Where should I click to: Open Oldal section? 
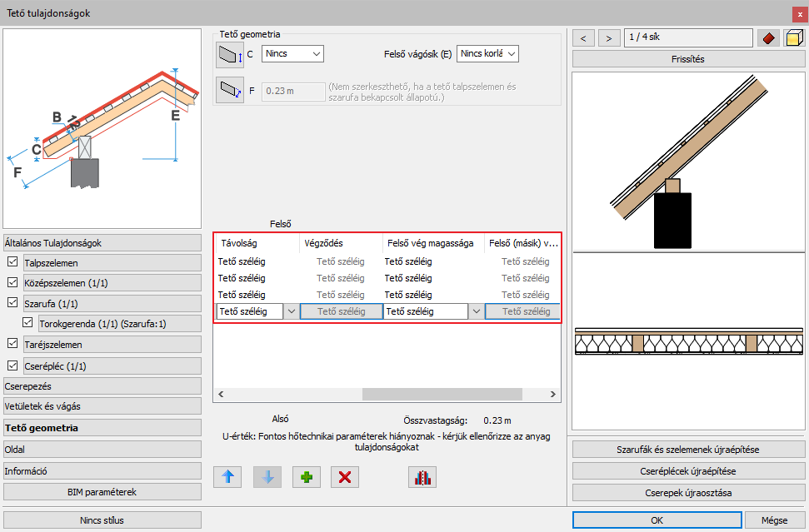pyautogui.click(x=102, y=450)
